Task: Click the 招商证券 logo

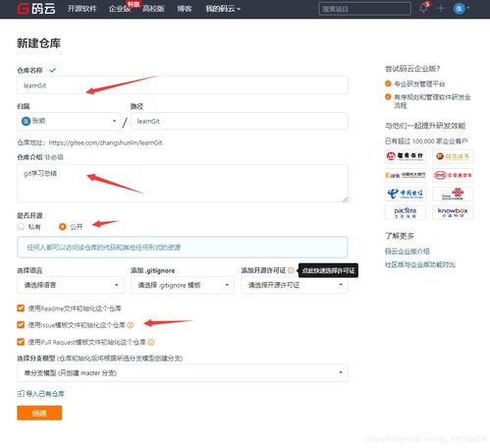Action: [453, 156]
